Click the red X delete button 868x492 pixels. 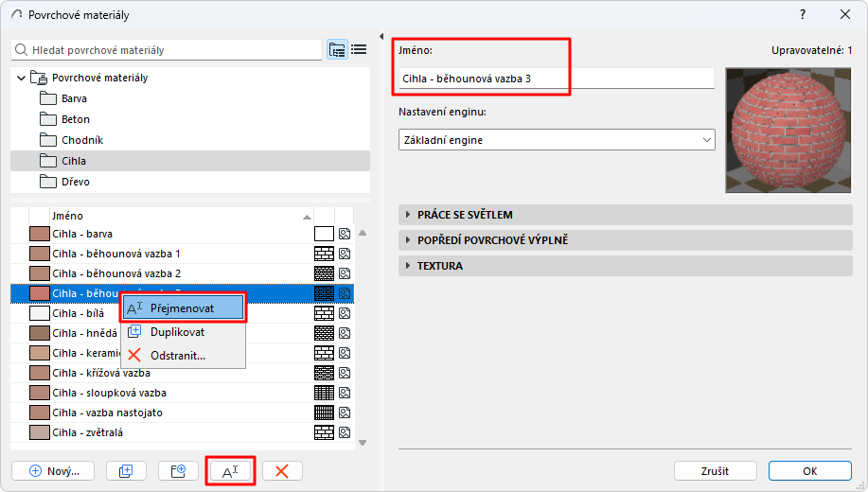pyautogui.click(x=282, y=471)
